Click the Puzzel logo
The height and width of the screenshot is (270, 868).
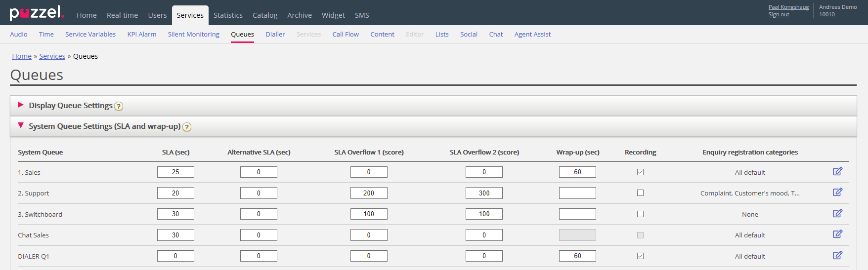point(37,13)
